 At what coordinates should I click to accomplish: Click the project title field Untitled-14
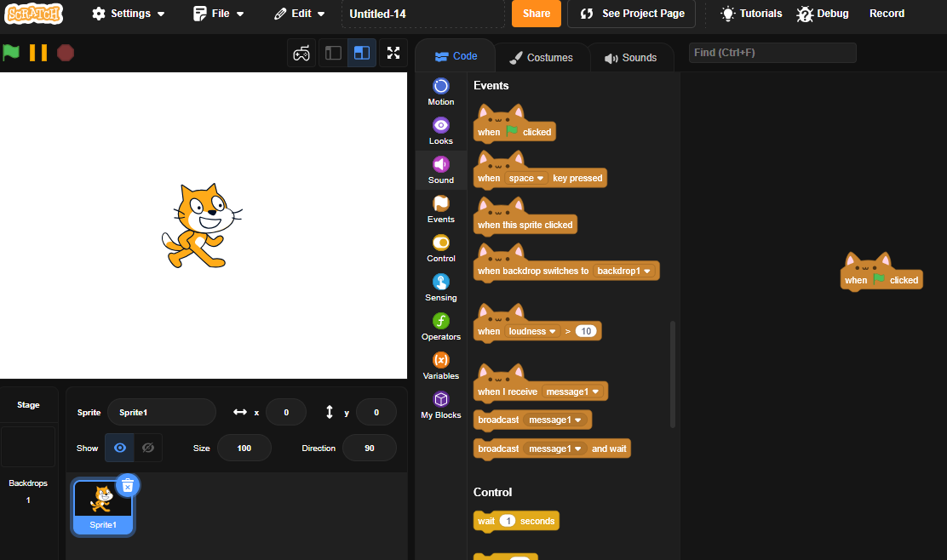point(422,14)
